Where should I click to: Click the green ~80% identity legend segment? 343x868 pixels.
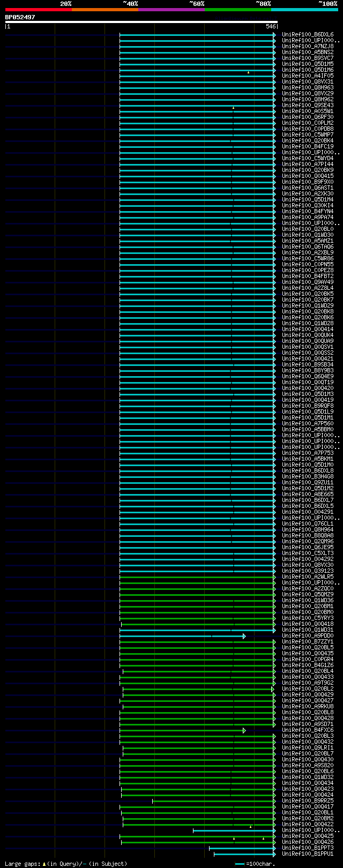(x=238, y=10)
